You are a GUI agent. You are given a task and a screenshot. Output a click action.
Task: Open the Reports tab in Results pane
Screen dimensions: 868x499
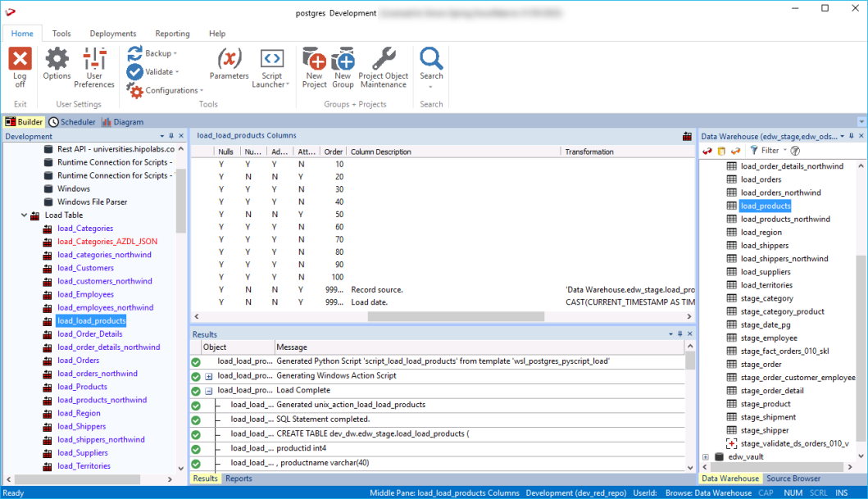(x=239, y=479)
